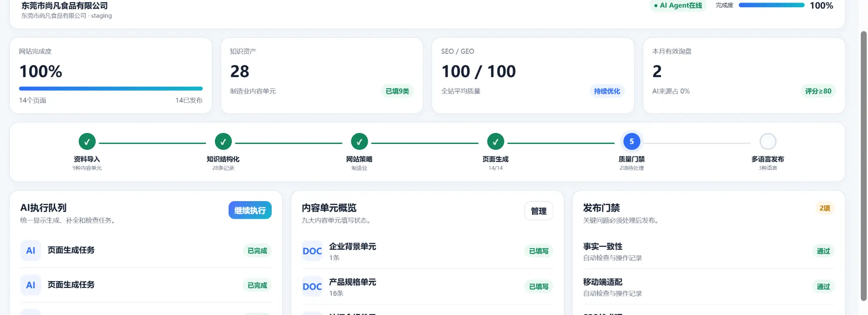
Task: Click the 网站完成度 progress bar
Action: (x=111, y=88)
